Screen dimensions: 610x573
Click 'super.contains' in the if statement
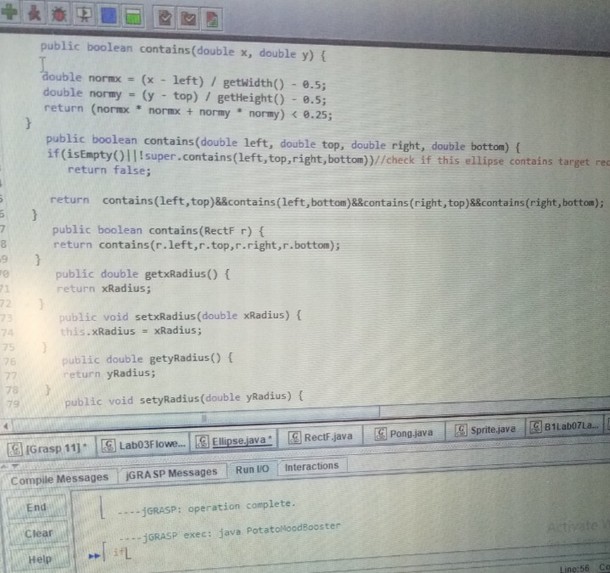pyautogui.click(x=188, y=157)
